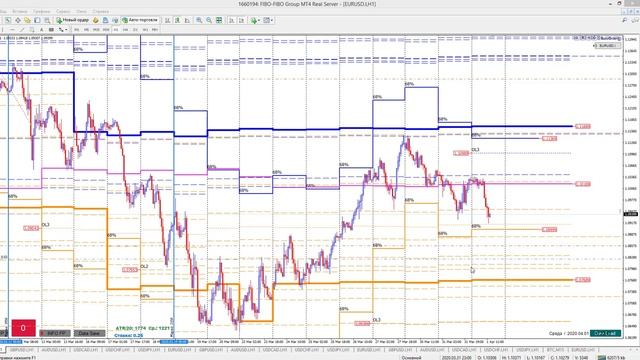This screenshot has width=640, height=360.
Task: Switch timeframe to D1
Action: [x=135, y=30]
